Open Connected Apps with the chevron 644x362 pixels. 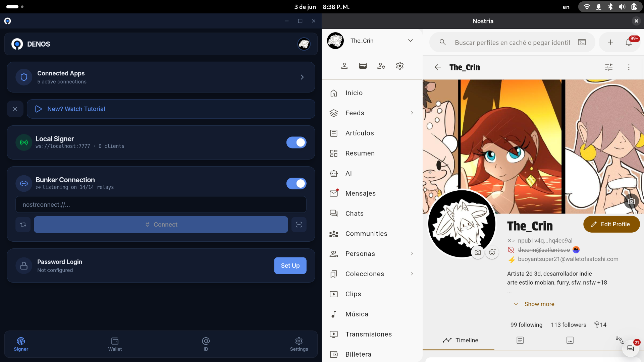pos(302,77)
